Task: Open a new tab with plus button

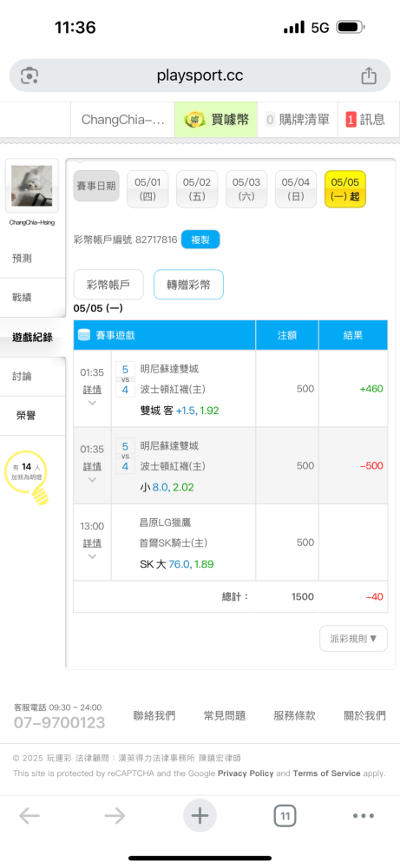Action: coord(200,815)
